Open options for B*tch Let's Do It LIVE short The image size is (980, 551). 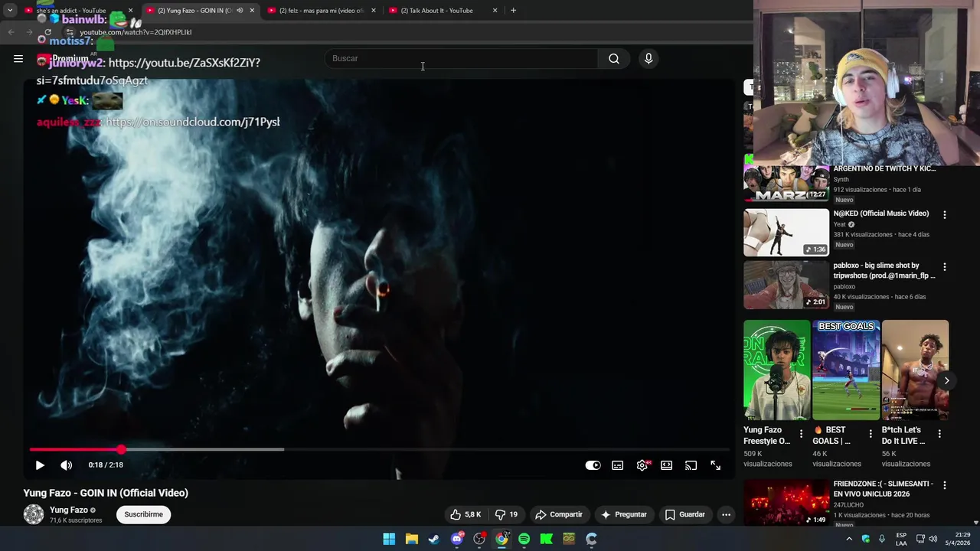(939, 434)
